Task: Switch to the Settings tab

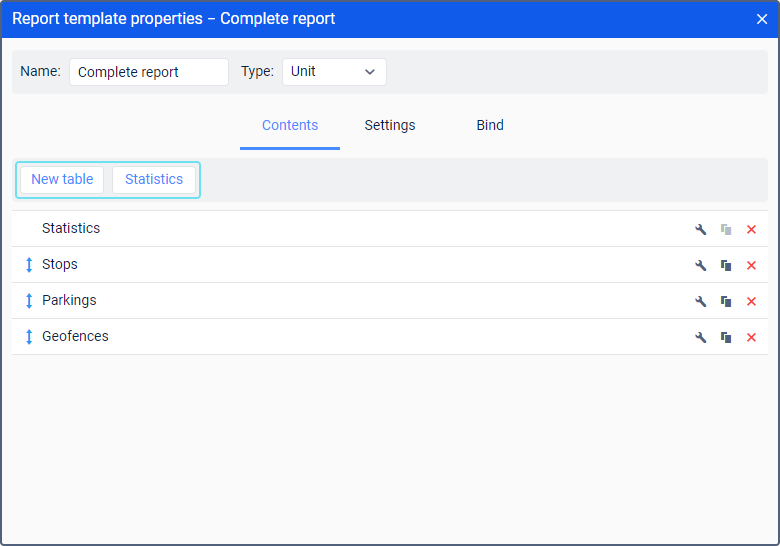Action: (390, 125)
